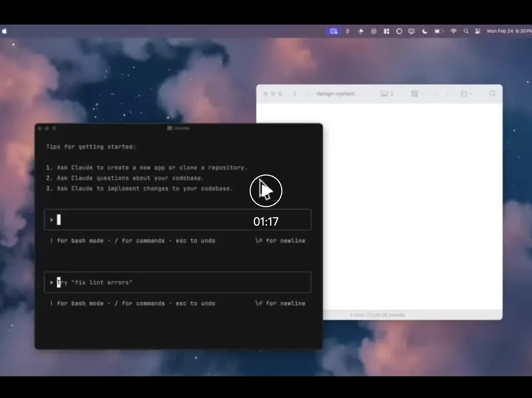
Task: Click the circle icon in menu bar
Action: point(399,31)
